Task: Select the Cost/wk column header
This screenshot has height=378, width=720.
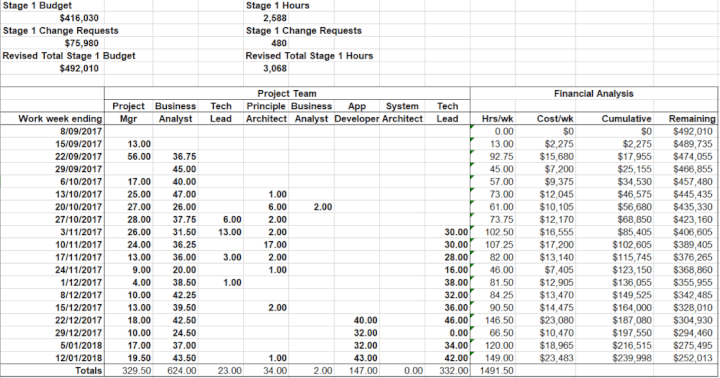Action: [x=555, y=118]
